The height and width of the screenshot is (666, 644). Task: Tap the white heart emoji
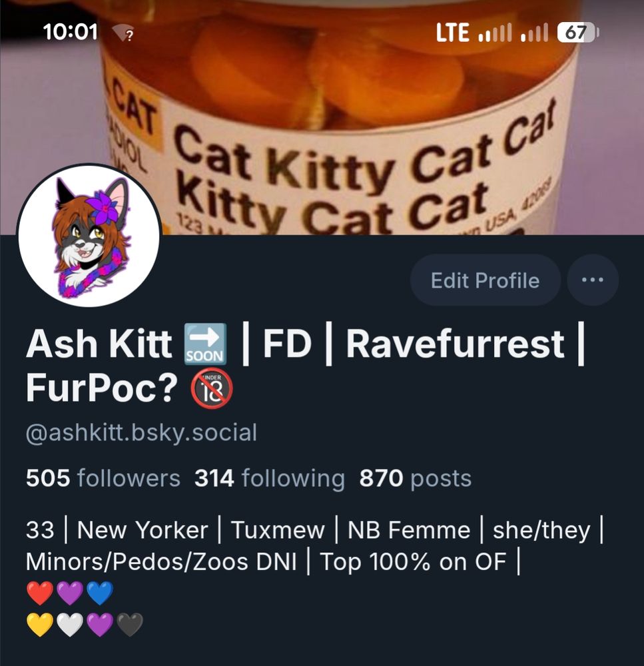point(70,625)
